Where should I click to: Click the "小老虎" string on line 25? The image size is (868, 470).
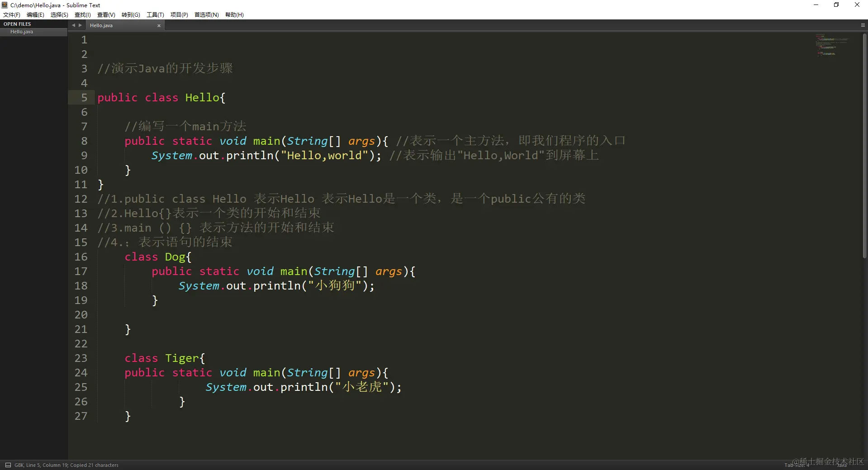362,387
